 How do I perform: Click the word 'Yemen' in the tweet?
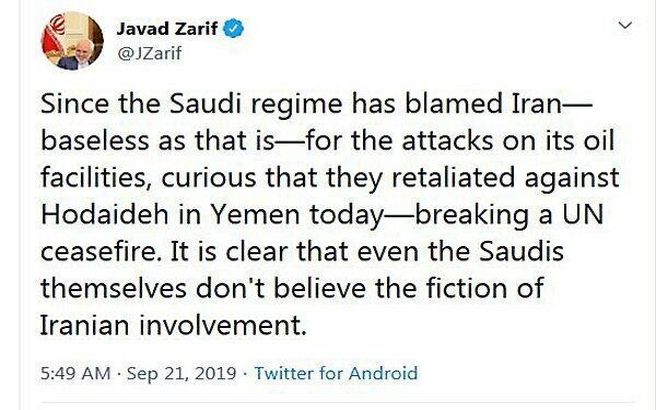[x=255, y=214]
